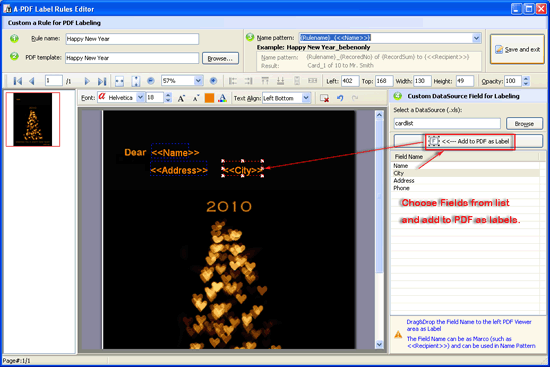Click Browse for PDF template
This screenshot has height=367, width=550.
tap(220, 58)
